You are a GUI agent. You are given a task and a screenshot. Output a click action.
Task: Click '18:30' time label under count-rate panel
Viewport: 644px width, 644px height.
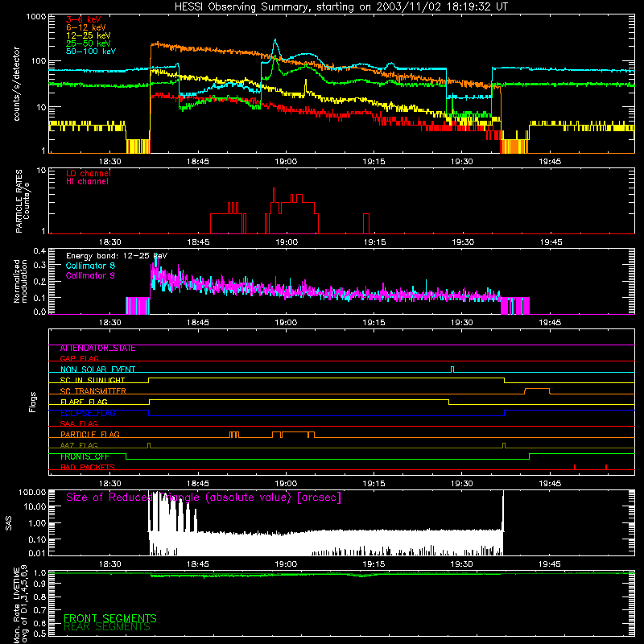coord(110,162)
